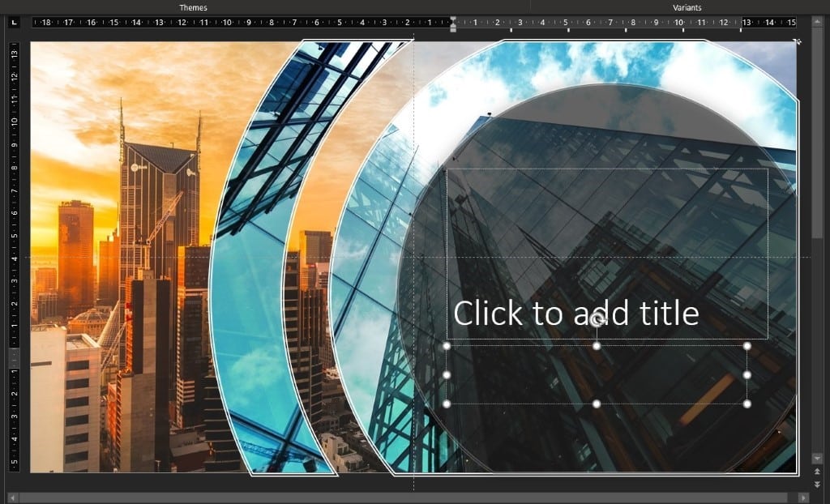
Task: Click the tab stop selector at ruler corner
Action: 14,23
